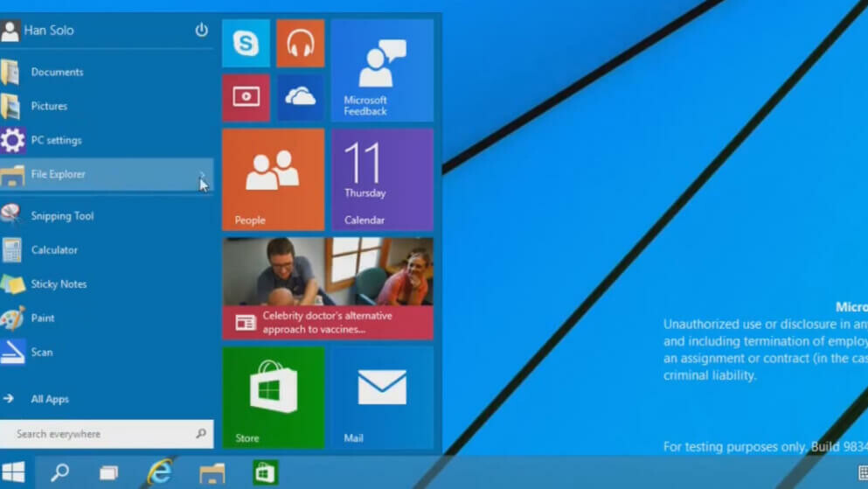Open the People tile
868x489 pixels.
pos(273,179)
